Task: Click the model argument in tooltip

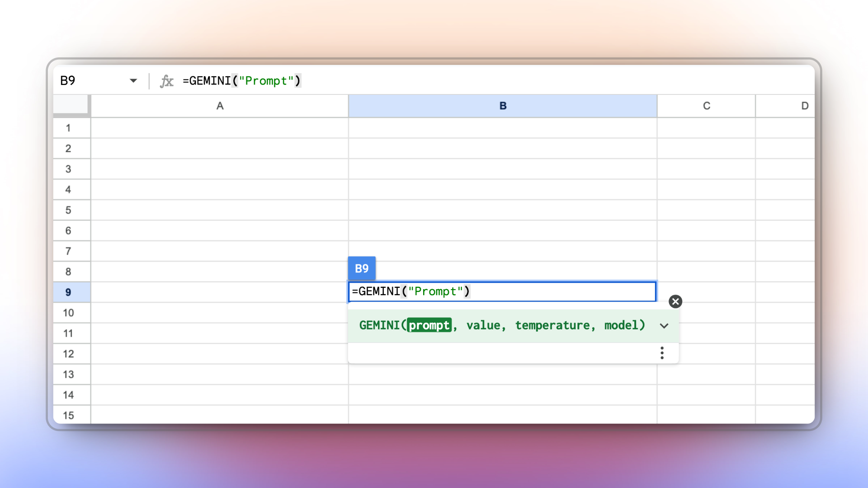Action: [x=621, y=325]
